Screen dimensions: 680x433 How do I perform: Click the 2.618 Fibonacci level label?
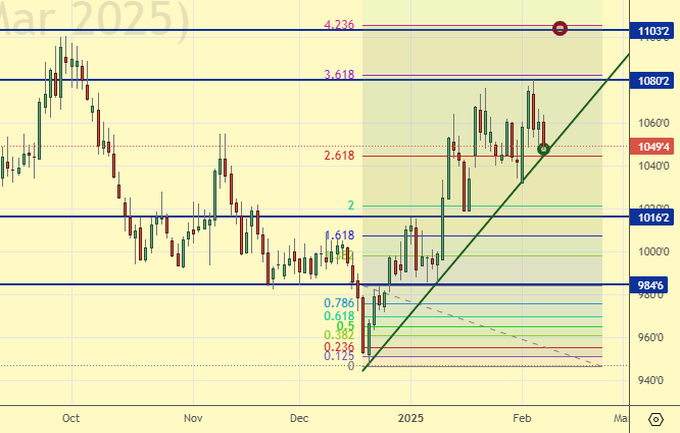(x=339, y=156)
